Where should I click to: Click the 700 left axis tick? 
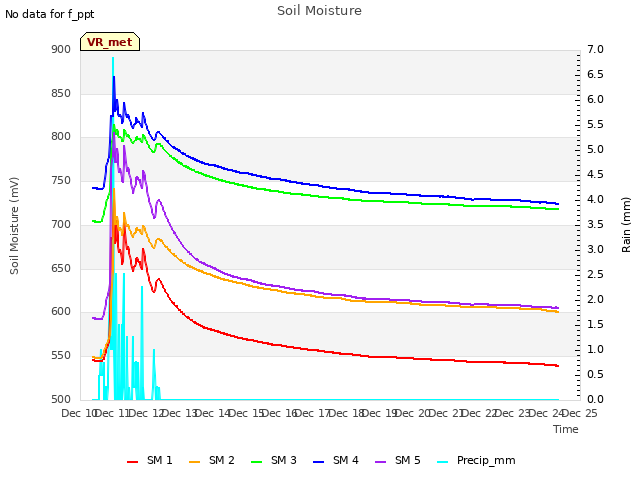(61, 224)
